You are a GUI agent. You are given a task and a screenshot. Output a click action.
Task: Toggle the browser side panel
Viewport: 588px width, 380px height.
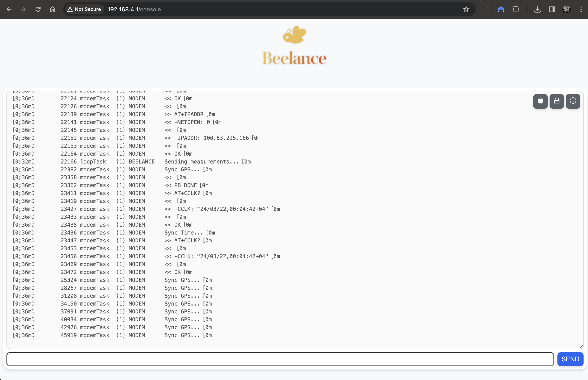pos(552,9)
